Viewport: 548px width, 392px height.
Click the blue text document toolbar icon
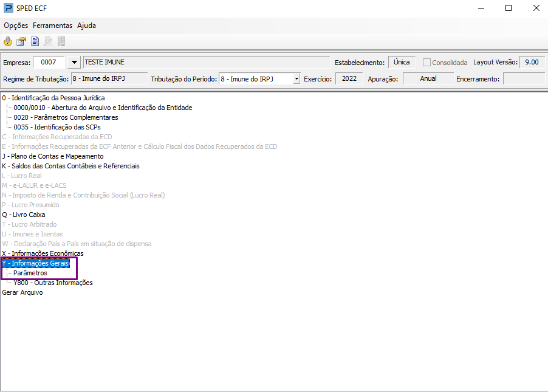point(35,41)
